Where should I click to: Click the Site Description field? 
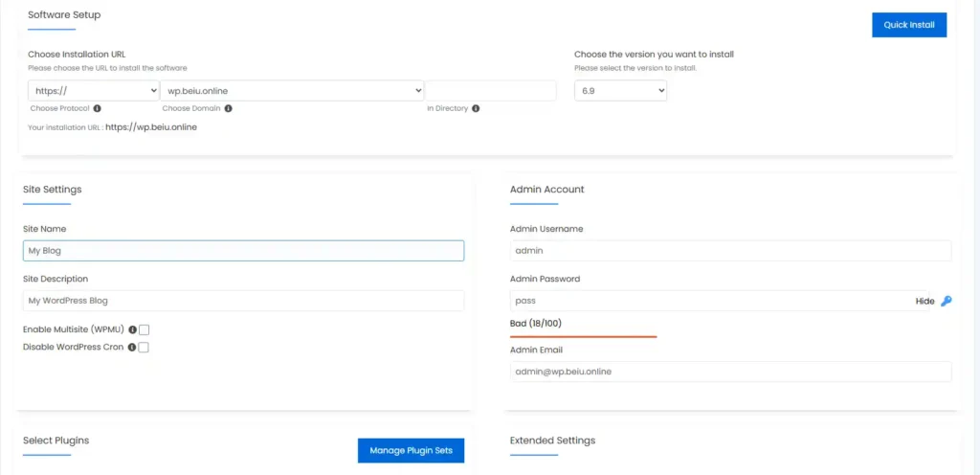point(243,301)
